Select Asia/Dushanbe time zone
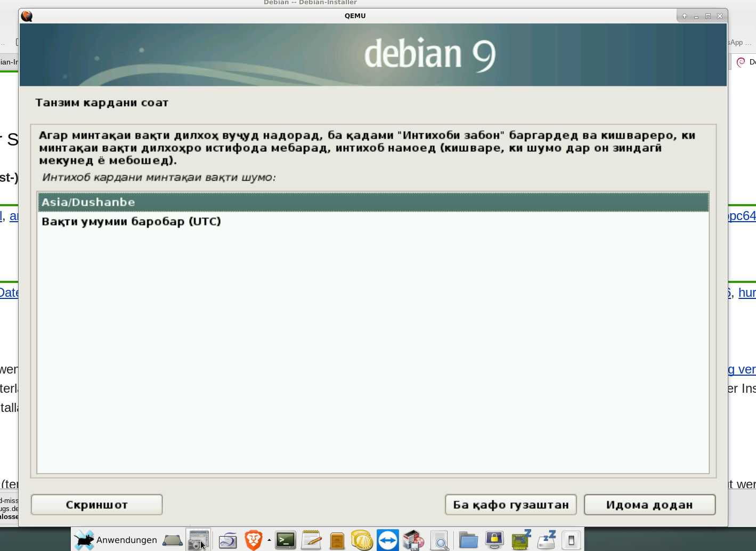The width and height of the screenshot is (756, 551). point(373,202)
